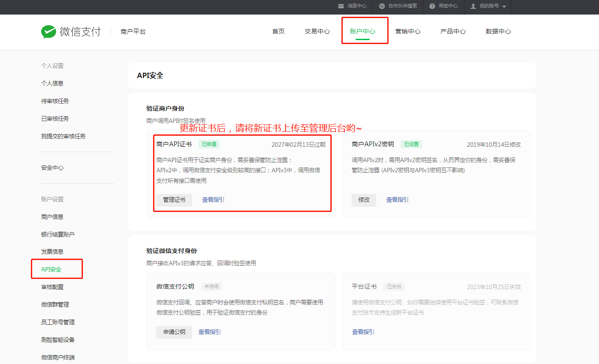The image size is (599, 364).
Task: Go to the 首页 tab
Action: tap(278, 31)
